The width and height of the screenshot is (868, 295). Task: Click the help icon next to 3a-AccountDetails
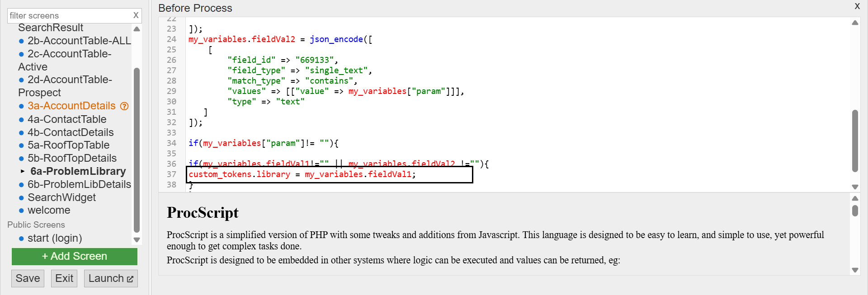[x=124, y=106]
